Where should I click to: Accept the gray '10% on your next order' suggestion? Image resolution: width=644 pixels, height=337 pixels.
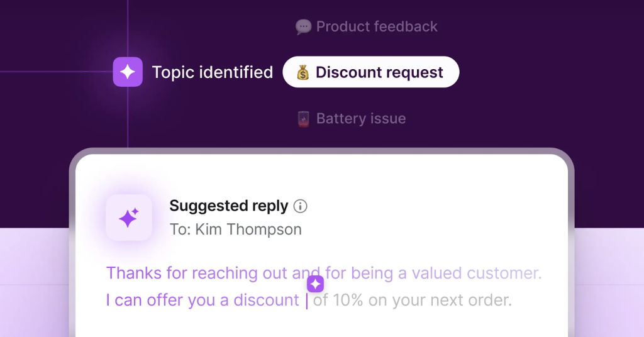point(423,301)
